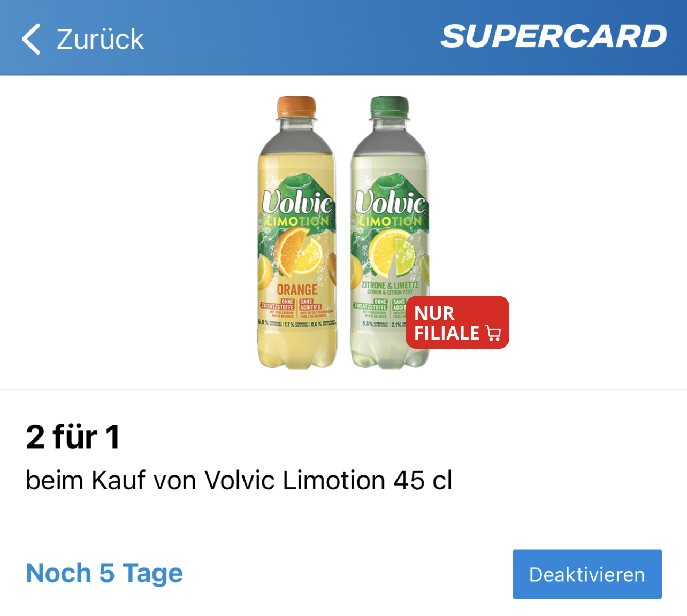Select the NUR FILIALE badge text
Image resolution: width=687 pixels, height=616 pixels.
(x=447, y=323)
